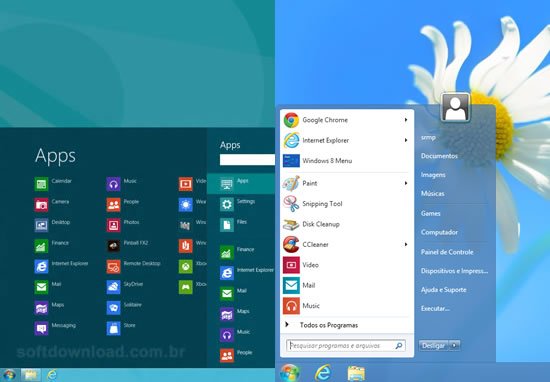Screen dimensions: 550x382
Task: Open the Messaging app tile
Action: tap(55, 328)
